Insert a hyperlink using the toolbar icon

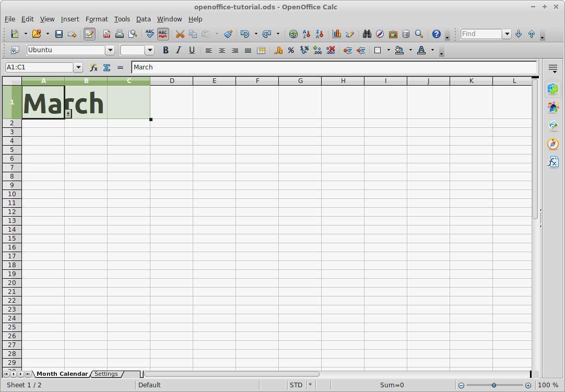point(293,34)
